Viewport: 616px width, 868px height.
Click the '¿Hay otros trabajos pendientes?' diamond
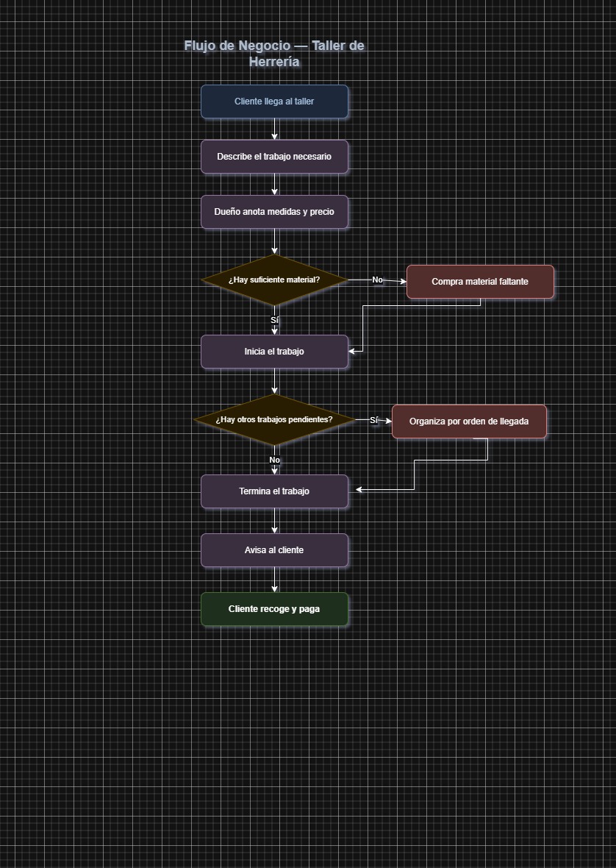[274, 420]
